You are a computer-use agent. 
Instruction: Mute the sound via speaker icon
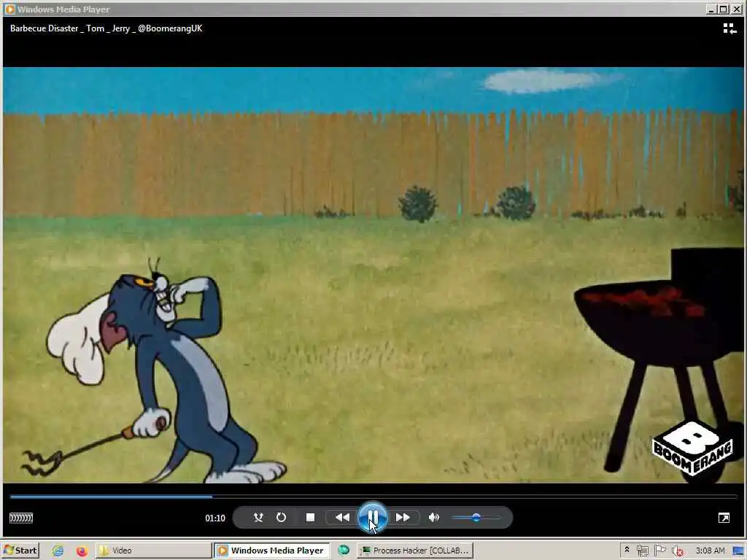coord(433,517)
